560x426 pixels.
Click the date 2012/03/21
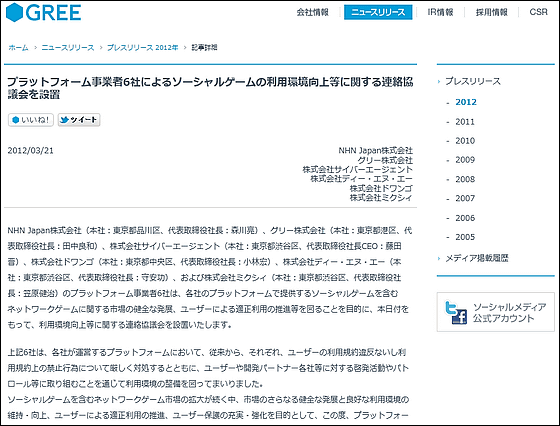pos(30,150)
